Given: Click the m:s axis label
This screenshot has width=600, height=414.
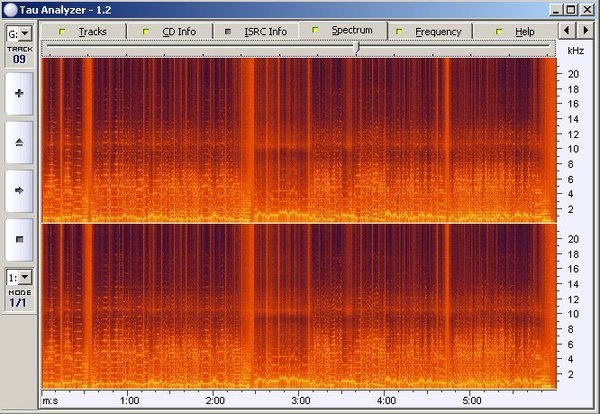Looking at the screenshot, I should 50,401.
